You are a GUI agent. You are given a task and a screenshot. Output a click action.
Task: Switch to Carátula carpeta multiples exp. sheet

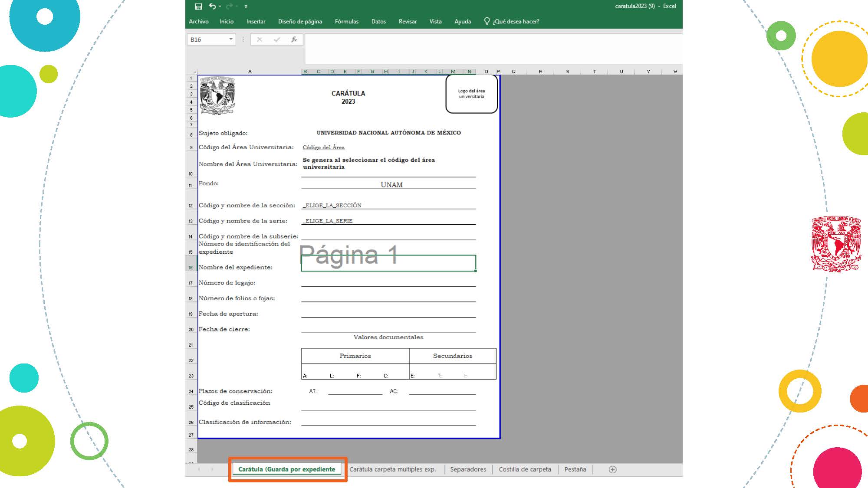(393, 469)
